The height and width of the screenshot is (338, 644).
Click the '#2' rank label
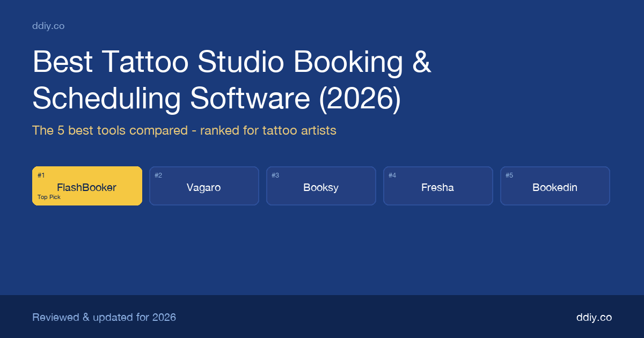click(158, 175)
